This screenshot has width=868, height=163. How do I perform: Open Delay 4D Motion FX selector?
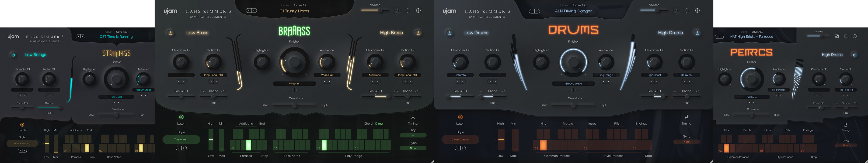[687, 75]
